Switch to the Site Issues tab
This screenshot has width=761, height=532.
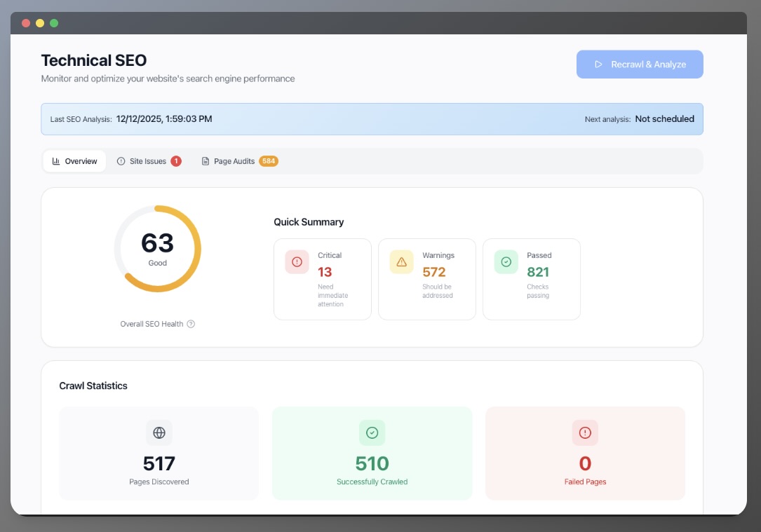147,161
